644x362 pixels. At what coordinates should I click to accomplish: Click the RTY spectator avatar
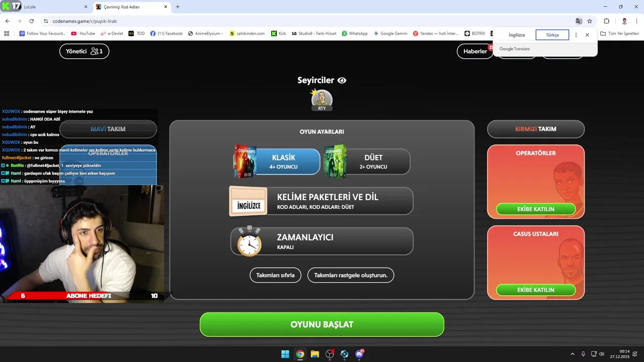tap(322, 100)
